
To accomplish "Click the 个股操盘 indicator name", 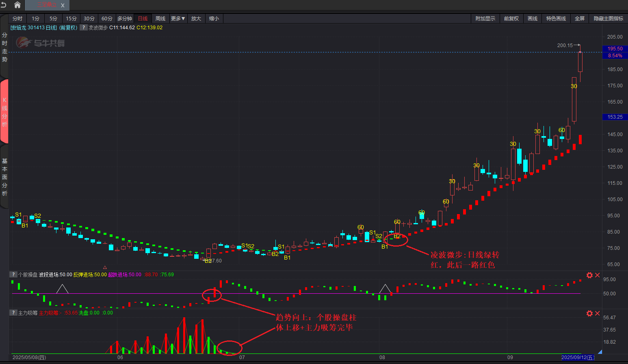I will coord(28,275).
